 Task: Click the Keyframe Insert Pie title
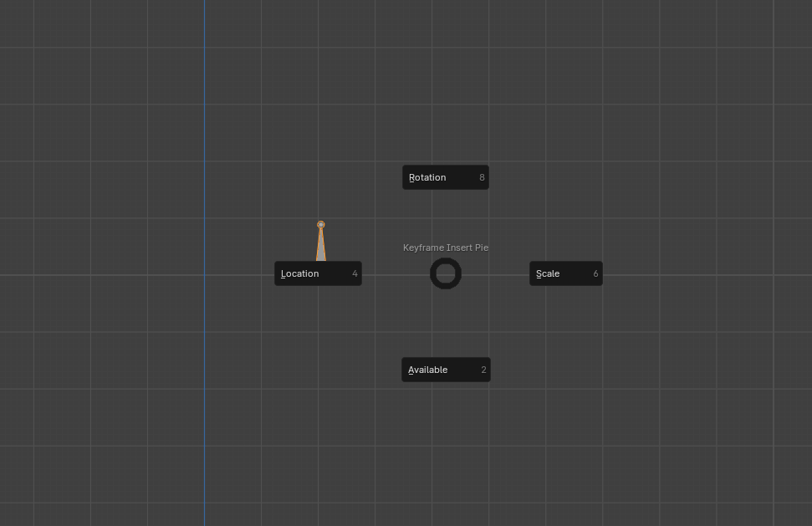[446, 248]
